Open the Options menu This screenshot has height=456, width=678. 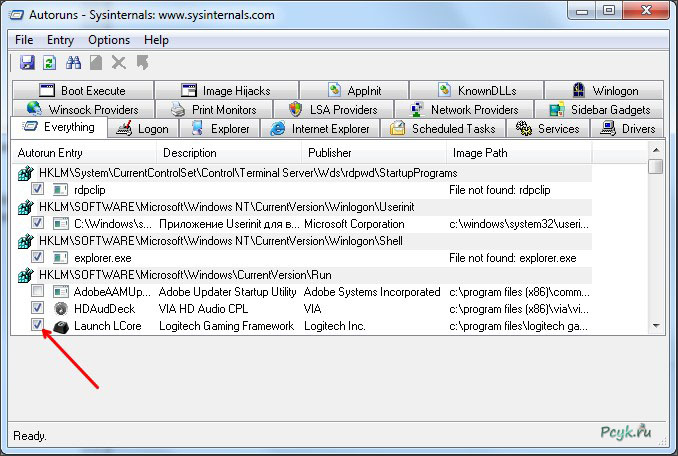point(109,40)
